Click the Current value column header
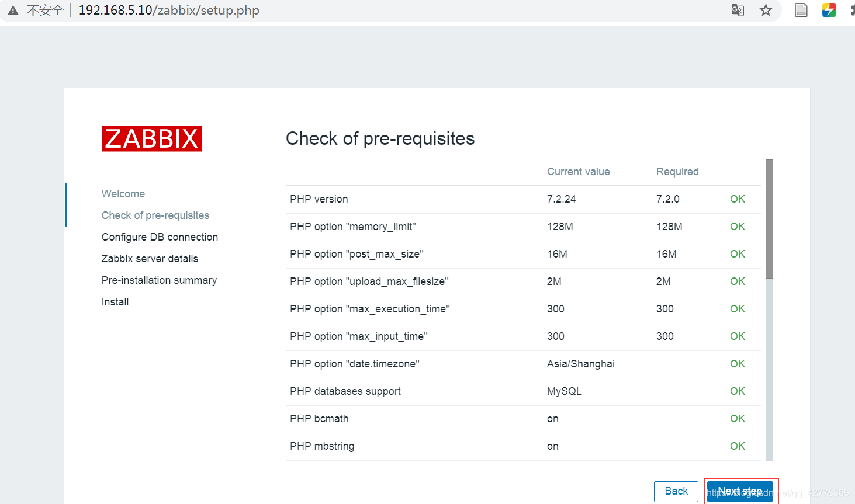This screenshot has width=855, height=504. click(x=579, y=172)
